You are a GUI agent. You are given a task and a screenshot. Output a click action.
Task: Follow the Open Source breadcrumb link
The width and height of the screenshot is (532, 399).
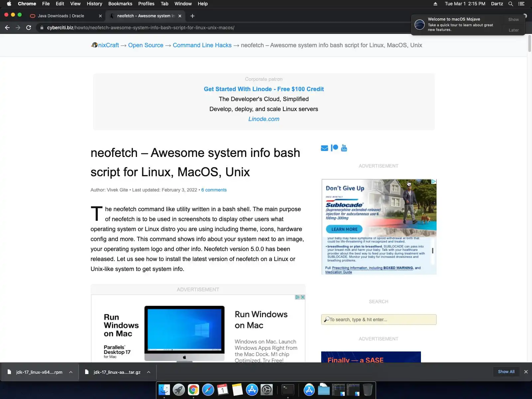146,45
